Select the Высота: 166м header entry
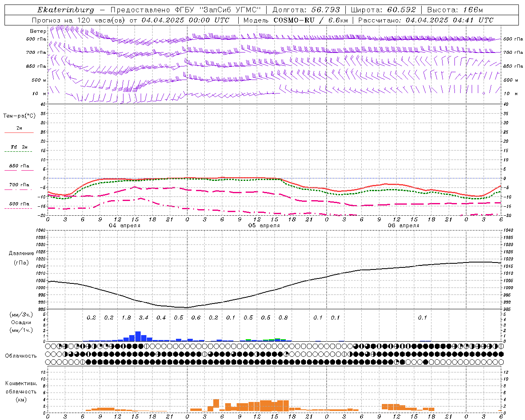525x420 pixels. click(455, 10)
